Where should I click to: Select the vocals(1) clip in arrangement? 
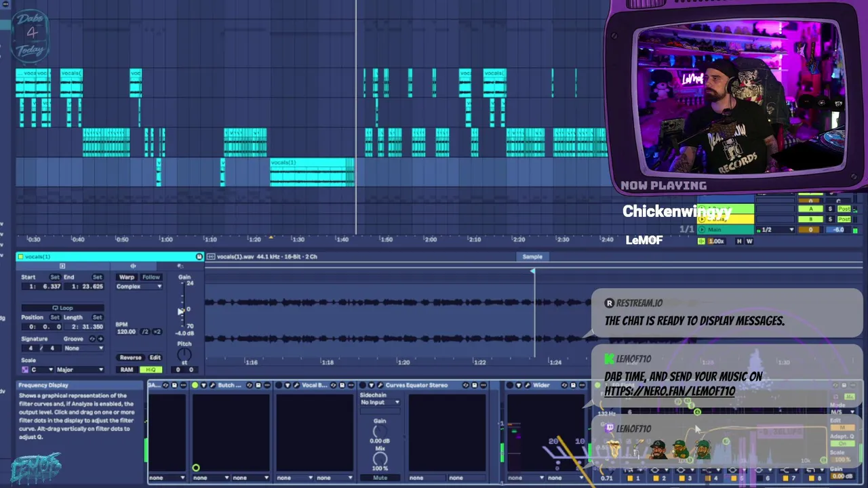pyautogui.click(x=312, y=173)
